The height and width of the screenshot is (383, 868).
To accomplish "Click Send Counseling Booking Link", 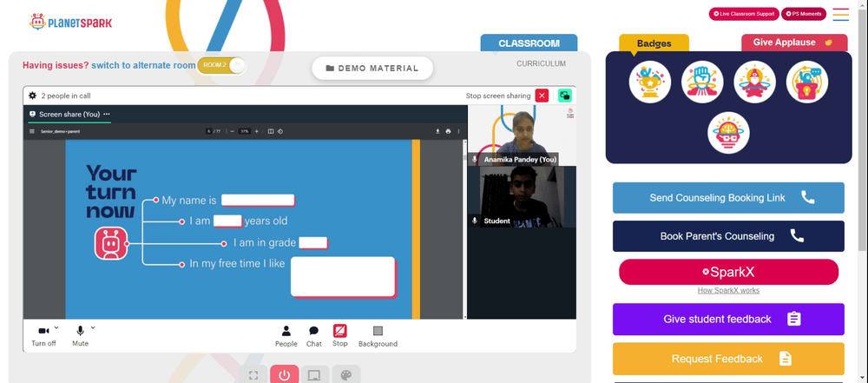I will [728, 198].
